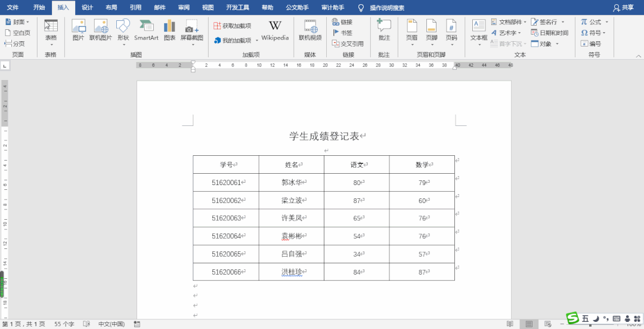Click the title 学生成绩登记表
644x329 pixels.
324,136
